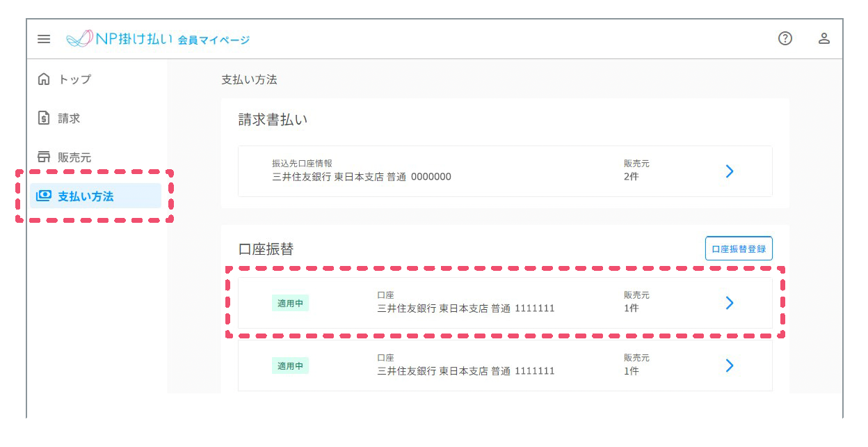Click the NP掛け払い logo
The width and height of the screenshot is (868, 447).
[x=118, y=39]
